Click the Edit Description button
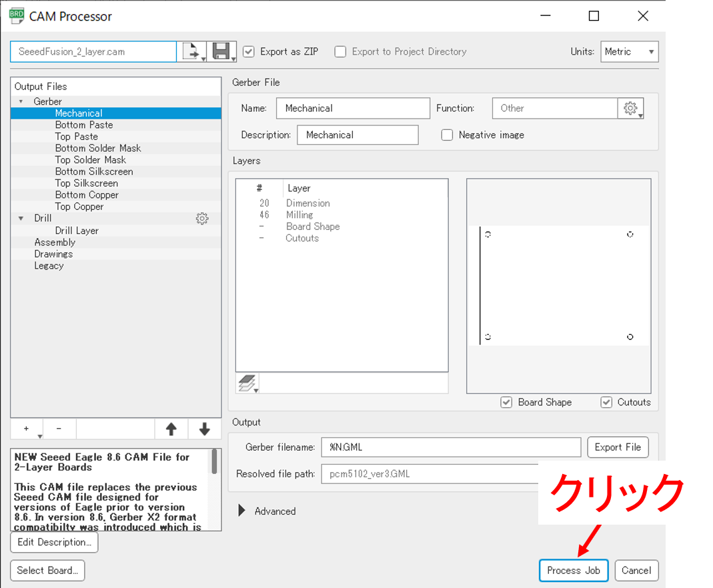 (54, 542)
